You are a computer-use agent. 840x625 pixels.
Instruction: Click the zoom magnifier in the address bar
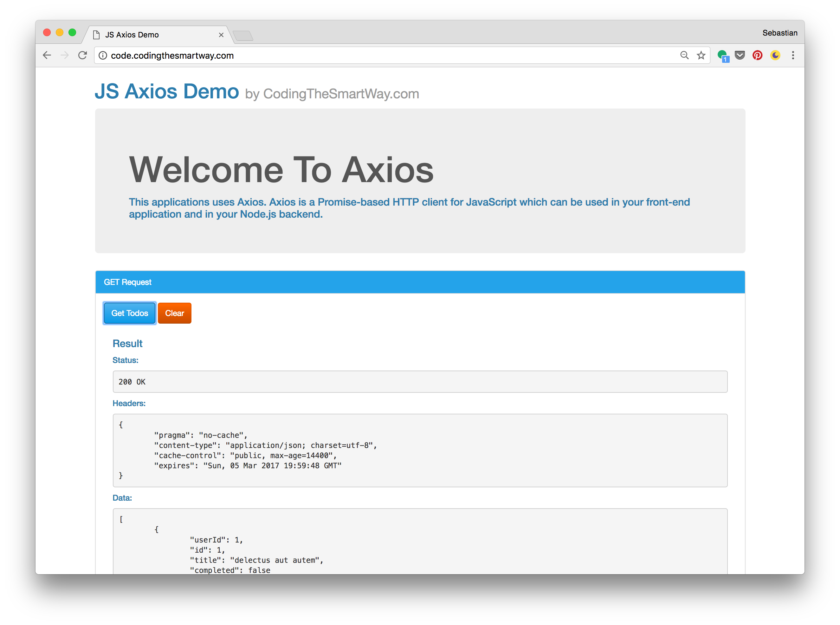tap(685, 55)
